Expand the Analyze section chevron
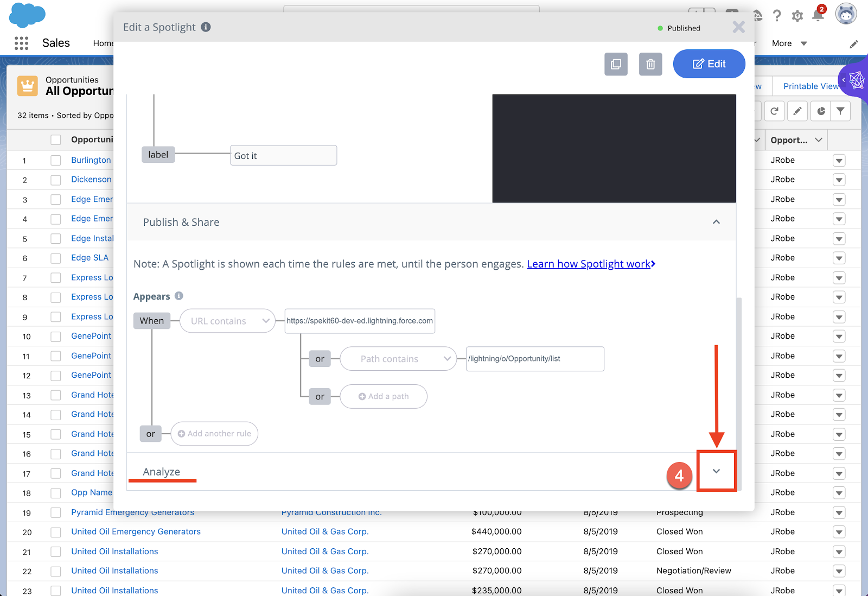This screenshot has width=868, height=596. tap(716, 471)
